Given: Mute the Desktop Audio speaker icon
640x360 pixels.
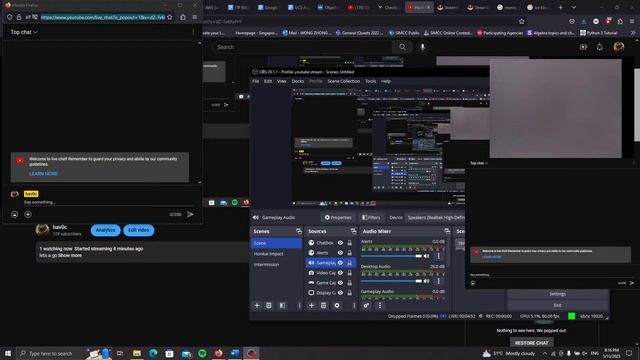Looking at the screenshot, I should (427, 281).
